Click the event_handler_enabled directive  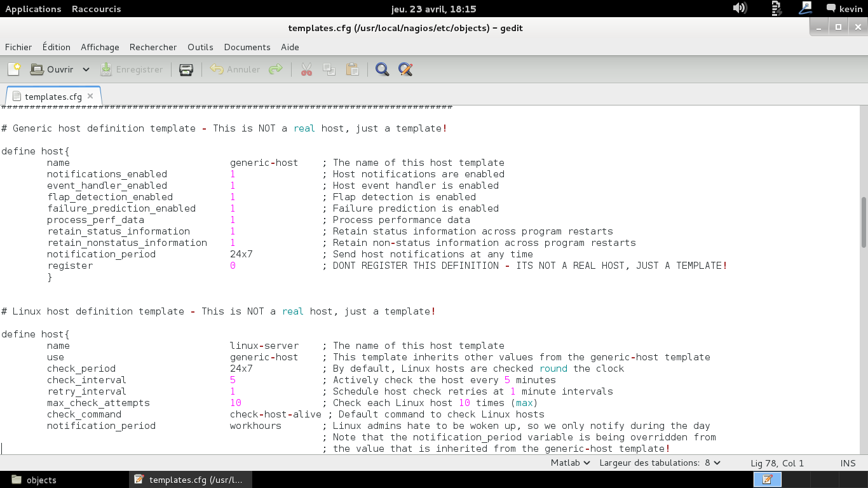click(107, 186)
